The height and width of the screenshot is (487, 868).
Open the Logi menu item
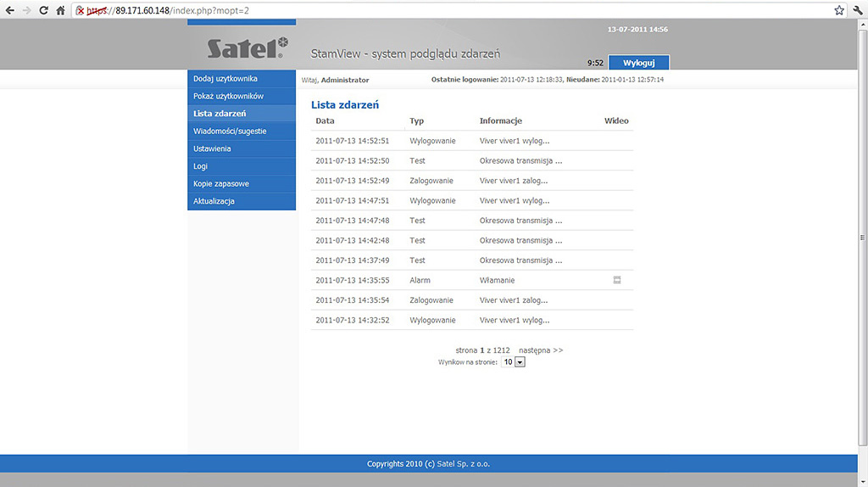click(x=200, y=166)
